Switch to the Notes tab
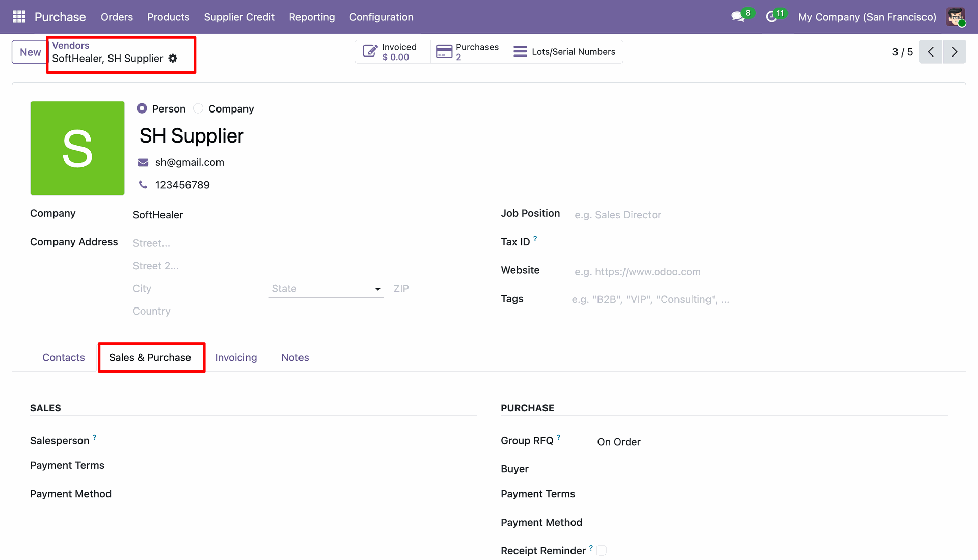The height and width of the screenshot is (560, 978). click(295, 357)
